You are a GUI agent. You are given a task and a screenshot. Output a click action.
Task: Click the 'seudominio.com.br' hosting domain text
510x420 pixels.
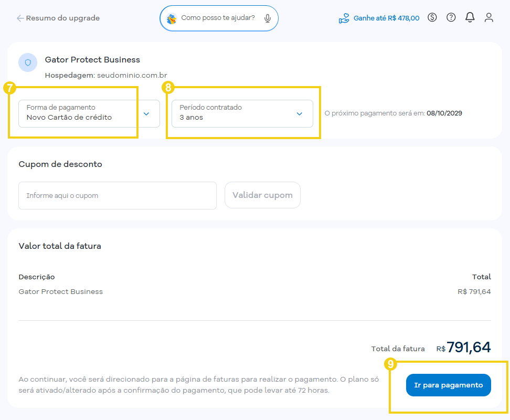[132, 76]
